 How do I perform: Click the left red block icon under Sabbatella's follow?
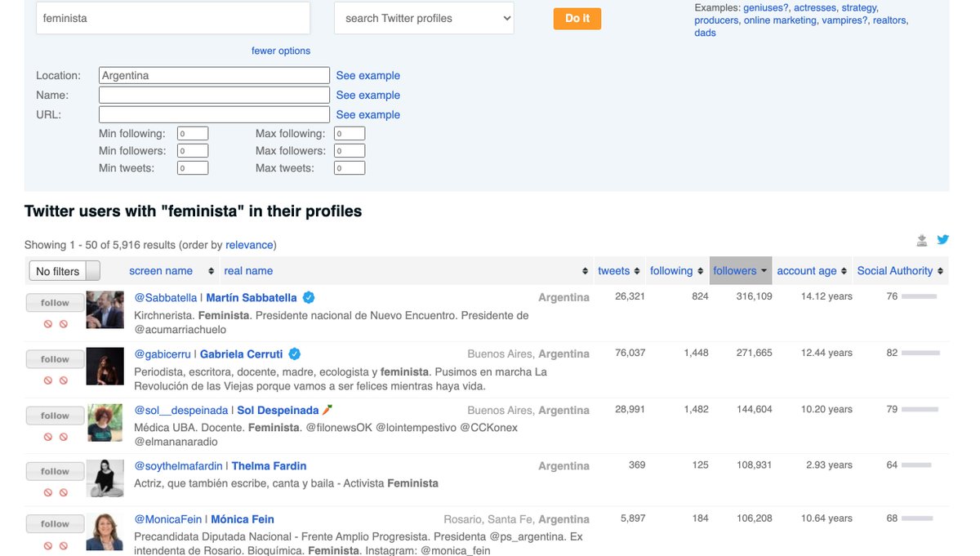(48, 323)
